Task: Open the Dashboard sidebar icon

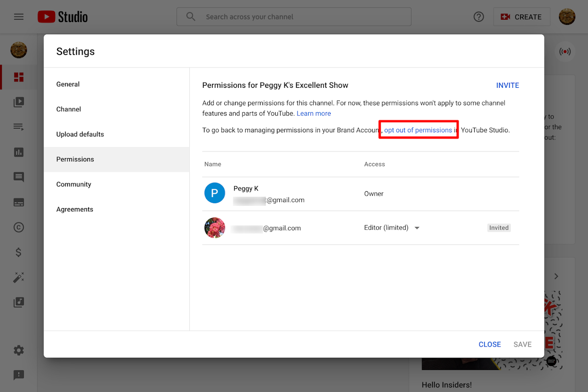Action: point(19,77)
